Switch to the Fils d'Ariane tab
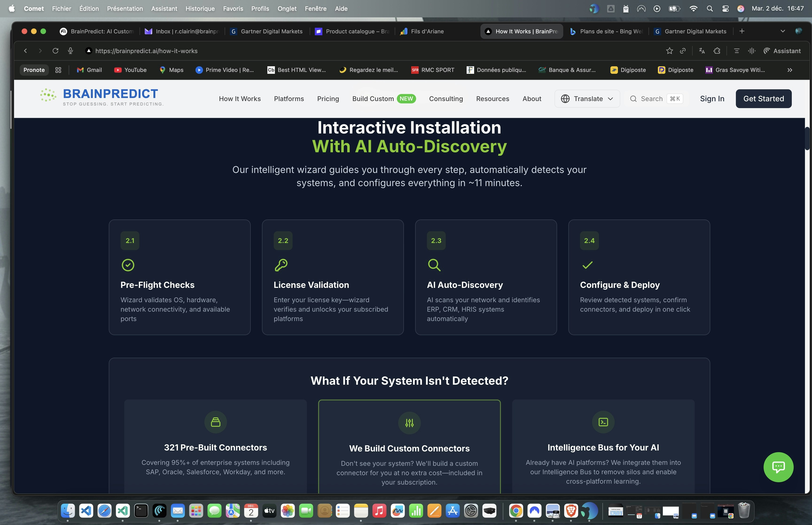Viewport: 812px width, 525px height. [427, 31]
